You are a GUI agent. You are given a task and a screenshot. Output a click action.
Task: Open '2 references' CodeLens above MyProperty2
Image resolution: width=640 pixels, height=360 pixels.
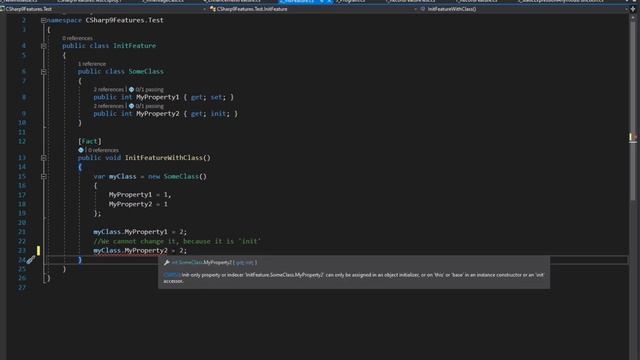coord(109,106)
